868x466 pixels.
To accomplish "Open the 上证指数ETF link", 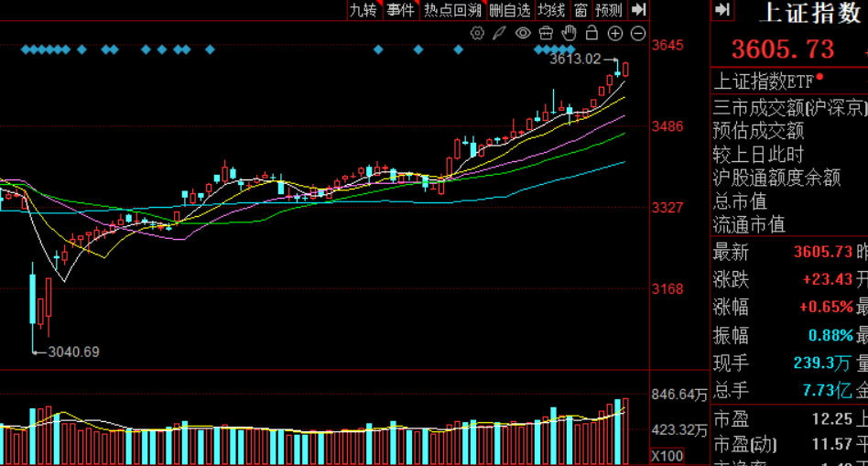I will click(763, 81).
